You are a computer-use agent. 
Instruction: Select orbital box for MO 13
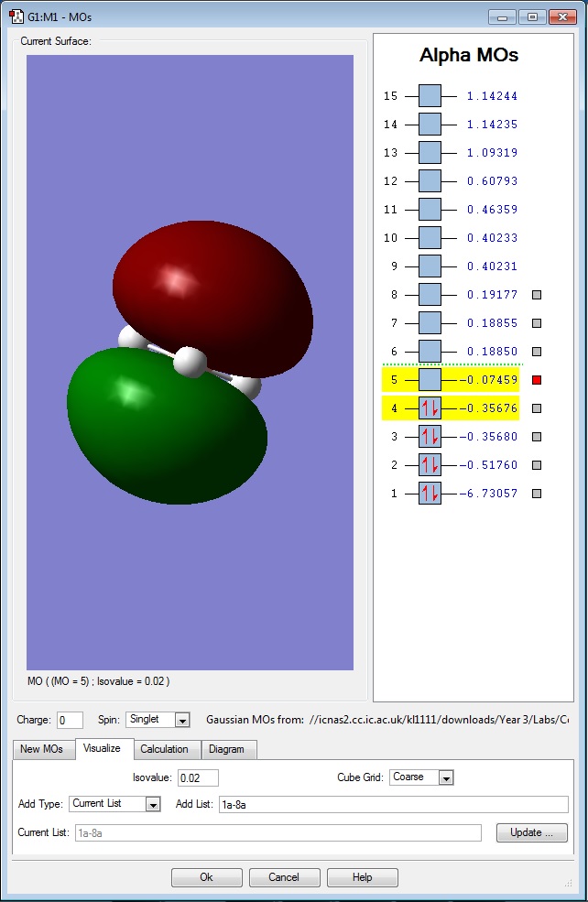click(430, 152)
